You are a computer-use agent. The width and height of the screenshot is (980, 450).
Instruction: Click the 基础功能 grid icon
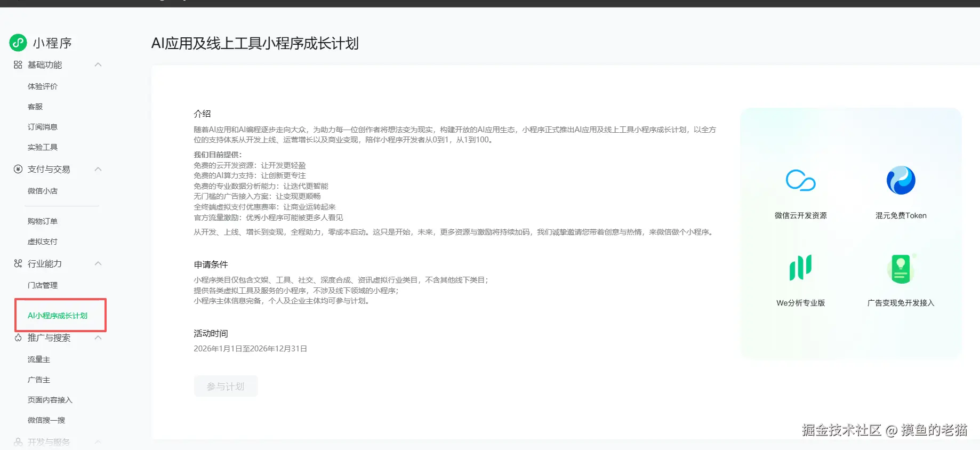[18, 65]
